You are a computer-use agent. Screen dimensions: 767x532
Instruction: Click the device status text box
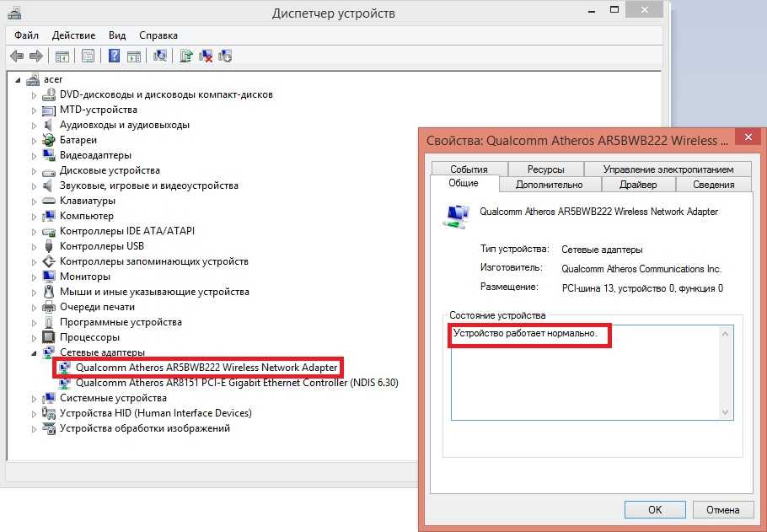(x=592, y=373)
